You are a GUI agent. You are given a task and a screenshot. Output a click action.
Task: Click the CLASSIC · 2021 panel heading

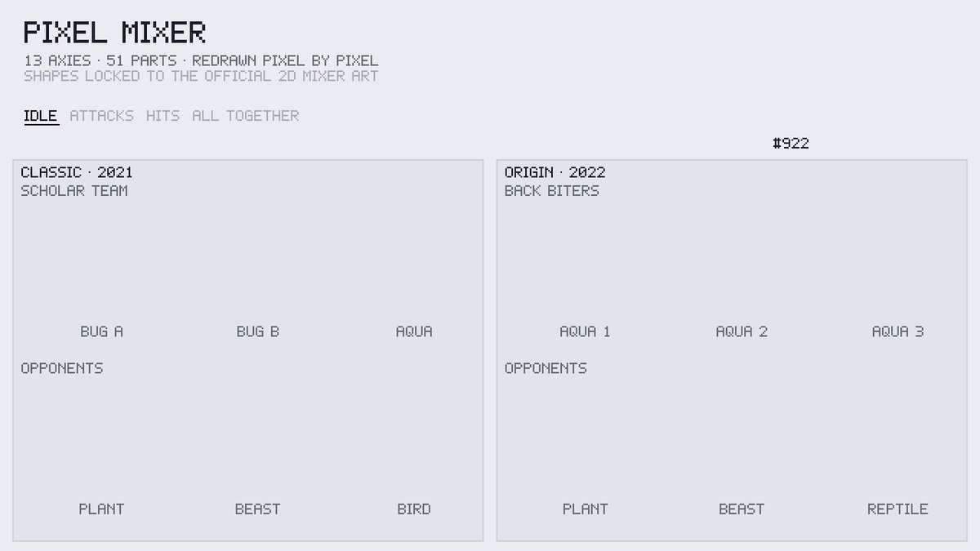(x=77, y=172)
